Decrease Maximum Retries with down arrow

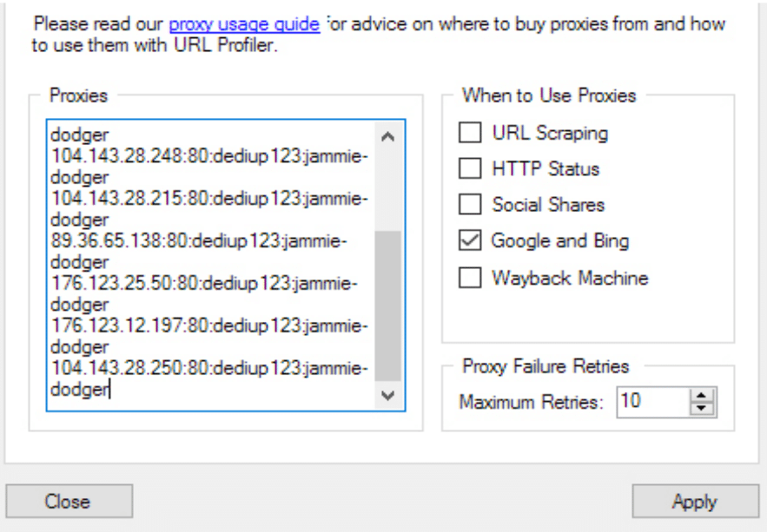pyautogui.click(x=702, y=409)
